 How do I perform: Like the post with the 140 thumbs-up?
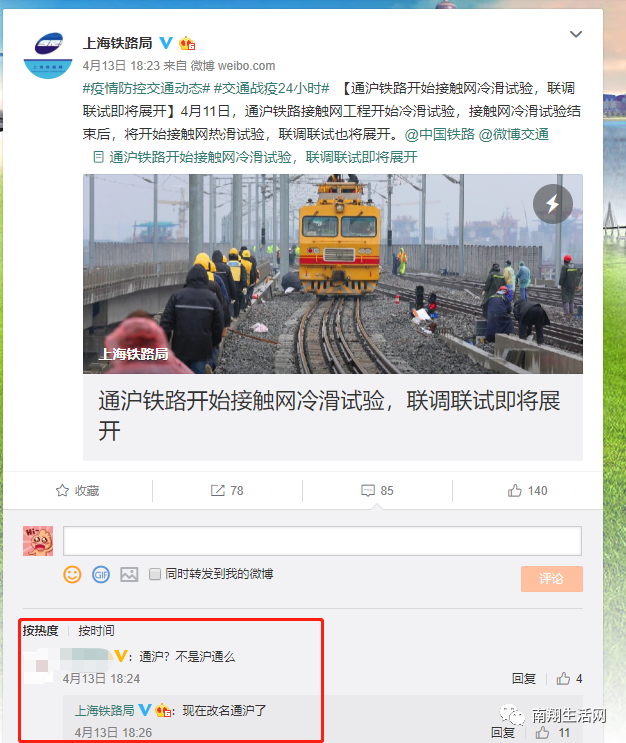pyautogui.click(x=527, y=490)
